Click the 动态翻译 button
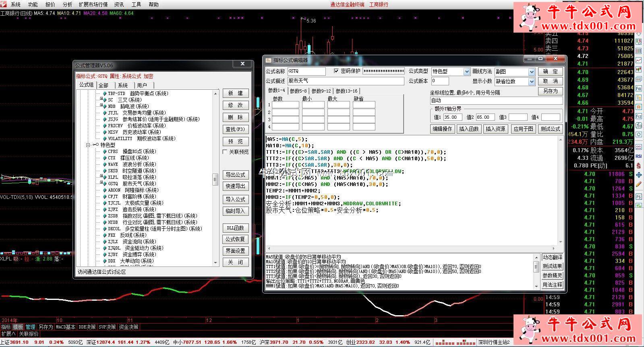644x347 pixels. 552,257
